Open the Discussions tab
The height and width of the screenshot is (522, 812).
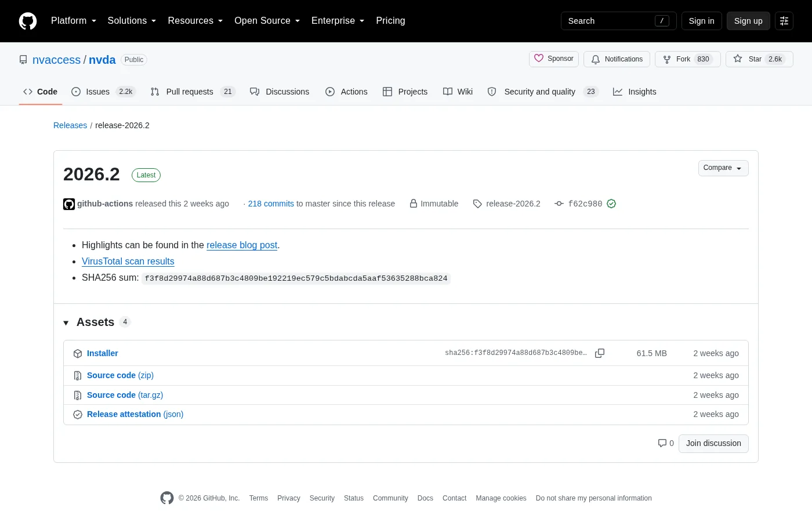click(280, 92)
